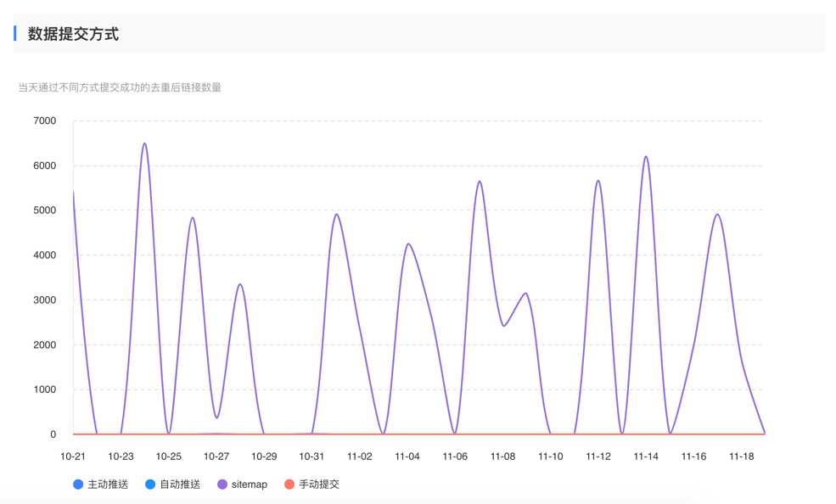This screenshot has width=836, height=504.
Task: Select the 11-06 date on x-axis
Action: coord(455,456)
